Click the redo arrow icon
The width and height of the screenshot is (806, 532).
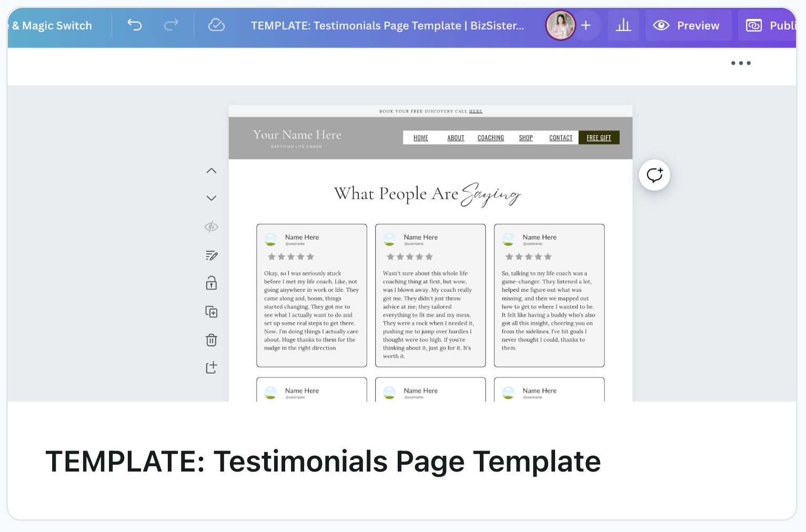pos(171,25)
